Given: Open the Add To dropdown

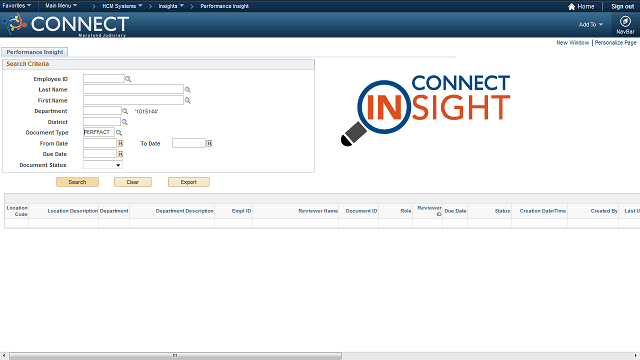Looking at the screenshot, I should point(591,24).
